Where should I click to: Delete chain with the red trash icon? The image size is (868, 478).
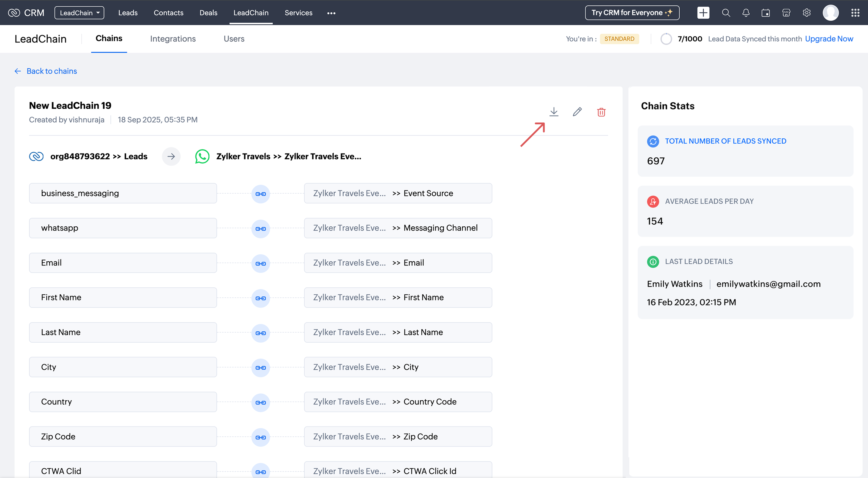coord(601,112)
